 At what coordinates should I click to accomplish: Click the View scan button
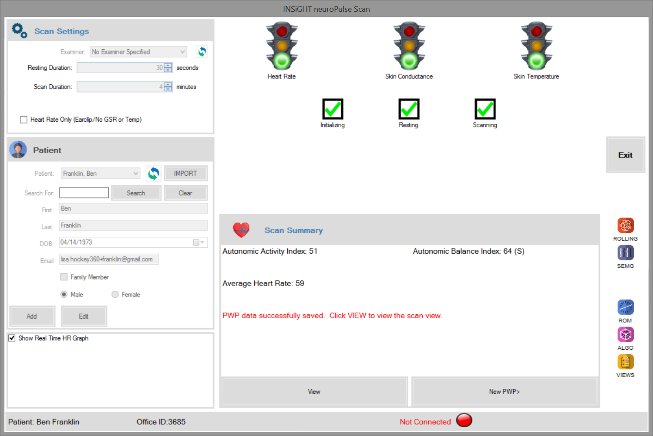pos(314,391)
